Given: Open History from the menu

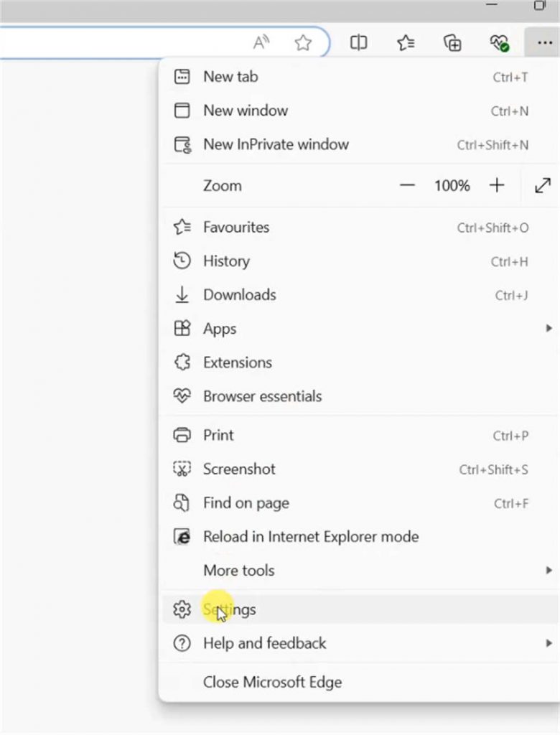Looking at the screenshot, I should pyautogui.click(x=226, y=261).
